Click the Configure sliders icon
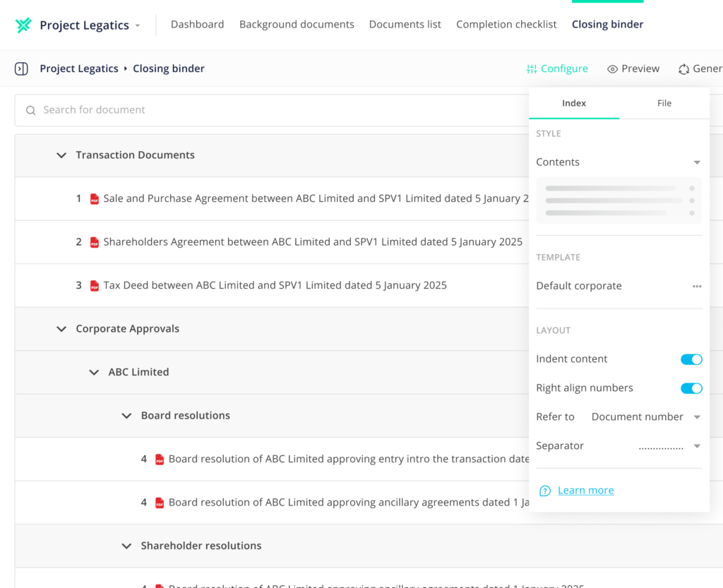This screenshot has width=723, height=588. click(532, 69)
